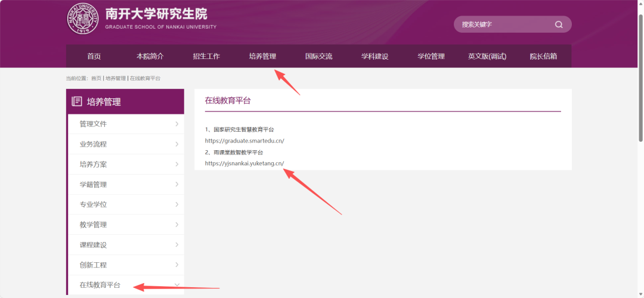
Task: Expand the 创新工程 chevron arrow
Action: [177, 265]
